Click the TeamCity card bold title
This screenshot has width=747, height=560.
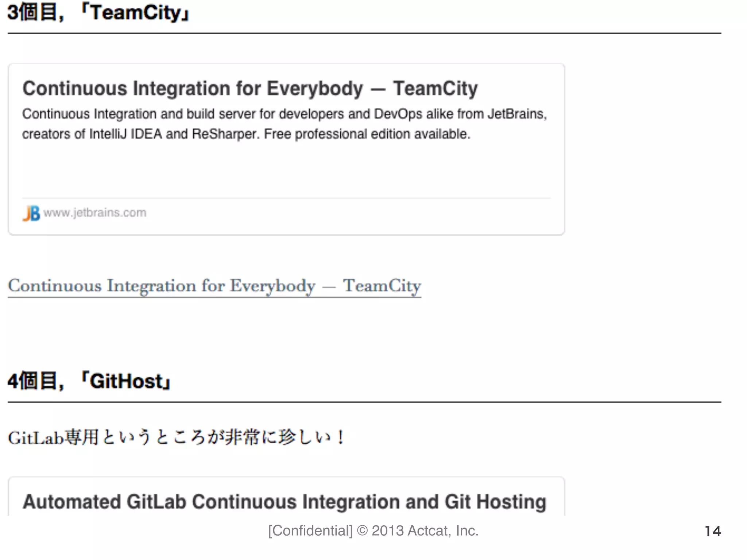(x=250, y=89)
